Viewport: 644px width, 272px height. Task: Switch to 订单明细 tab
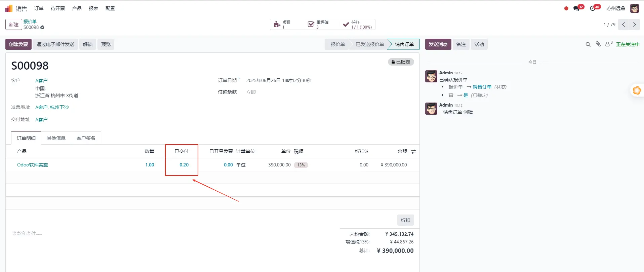click(26, 138)
